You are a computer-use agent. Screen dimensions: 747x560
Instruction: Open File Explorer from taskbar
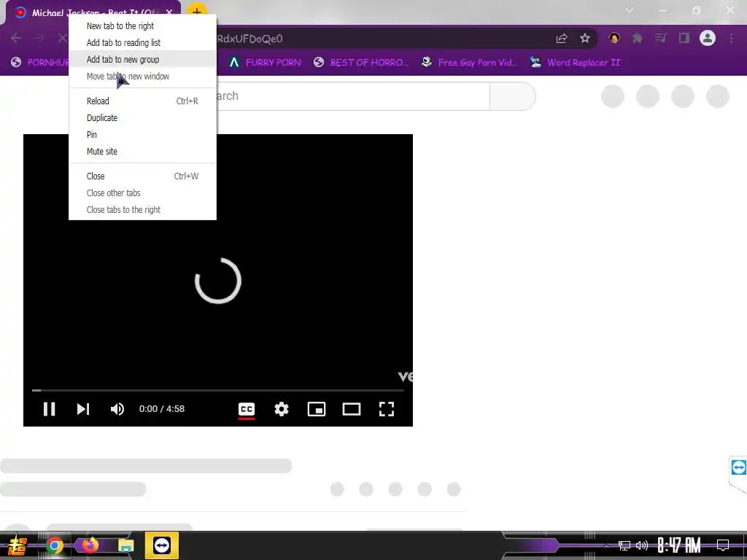pyautogui.click(x=125, y=545)
